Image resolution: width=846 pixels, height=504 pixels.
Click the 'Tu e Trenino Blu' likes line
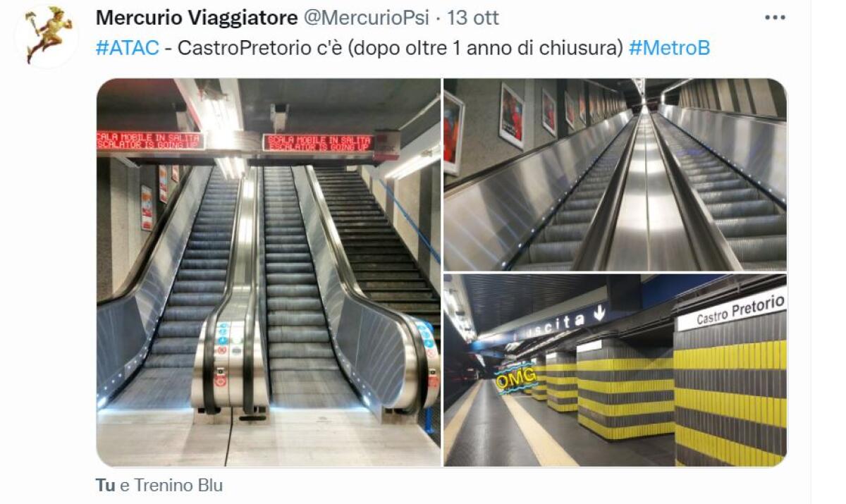(x=159, y=486)
